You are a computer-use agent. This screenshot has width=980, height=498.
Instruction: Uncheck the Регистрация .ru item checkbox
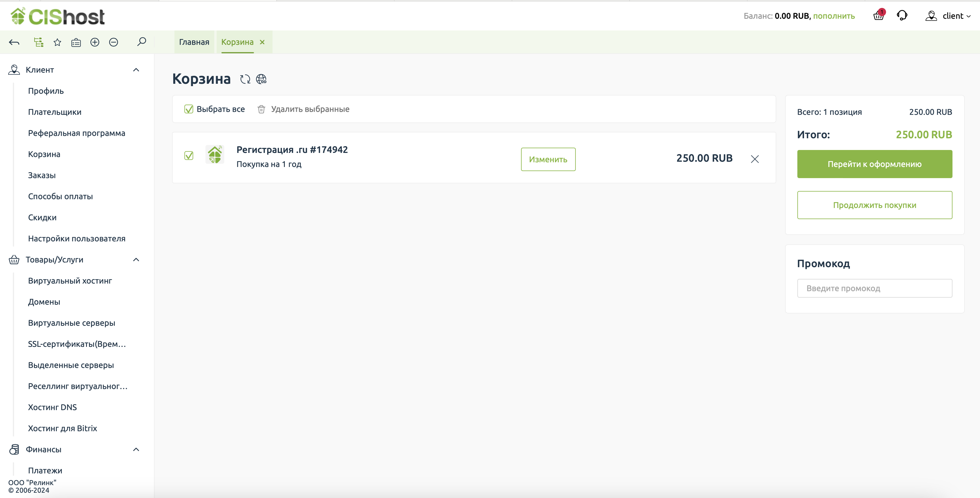(189, 155)
